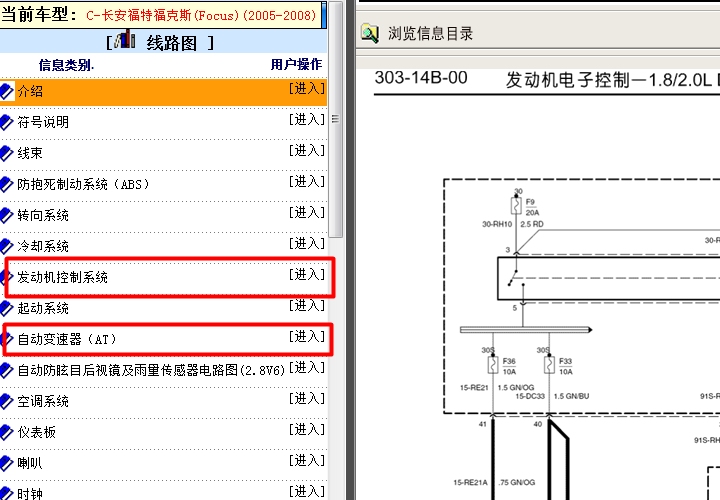This screenshot has width=720, height=500.
Task: Click diagram title 303-14B-00
Action: [x=421, y=78]
